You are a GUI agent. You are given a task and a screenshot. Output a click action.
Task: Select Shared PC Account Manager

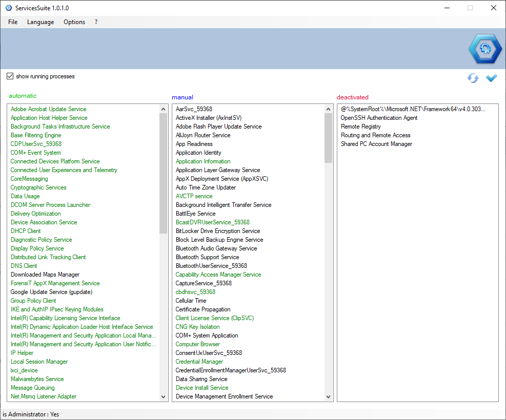(x=377, y=144)
